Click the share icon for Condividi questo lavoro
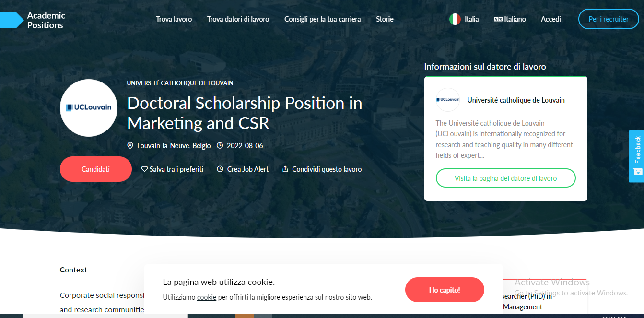The image size is (644, 318). pos(285,169)
